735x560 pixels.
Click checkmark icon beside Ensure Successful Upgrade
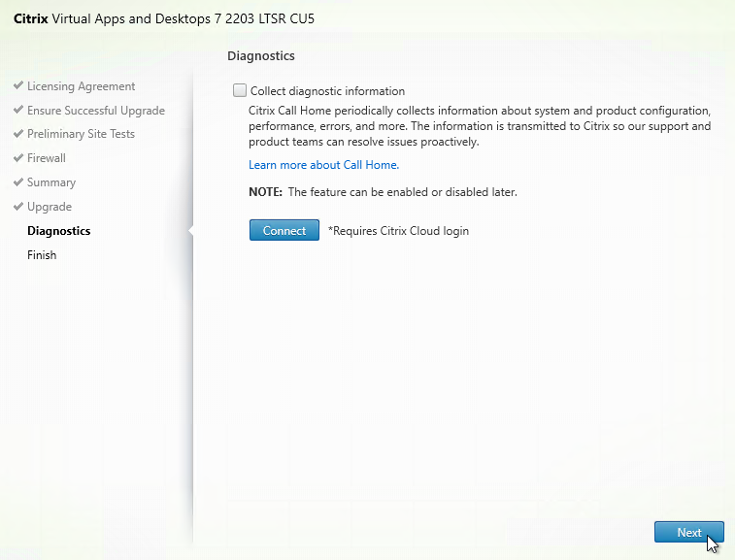[18, 110]
